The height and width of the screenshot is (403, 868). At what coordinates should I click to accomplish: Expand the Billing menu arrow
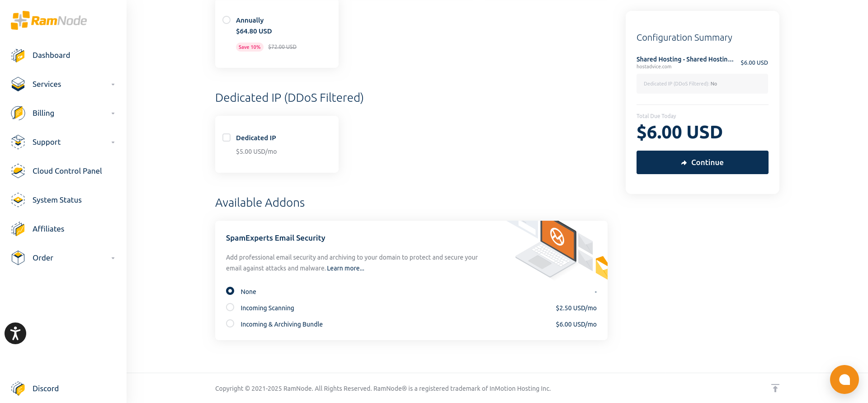[113, 114]
